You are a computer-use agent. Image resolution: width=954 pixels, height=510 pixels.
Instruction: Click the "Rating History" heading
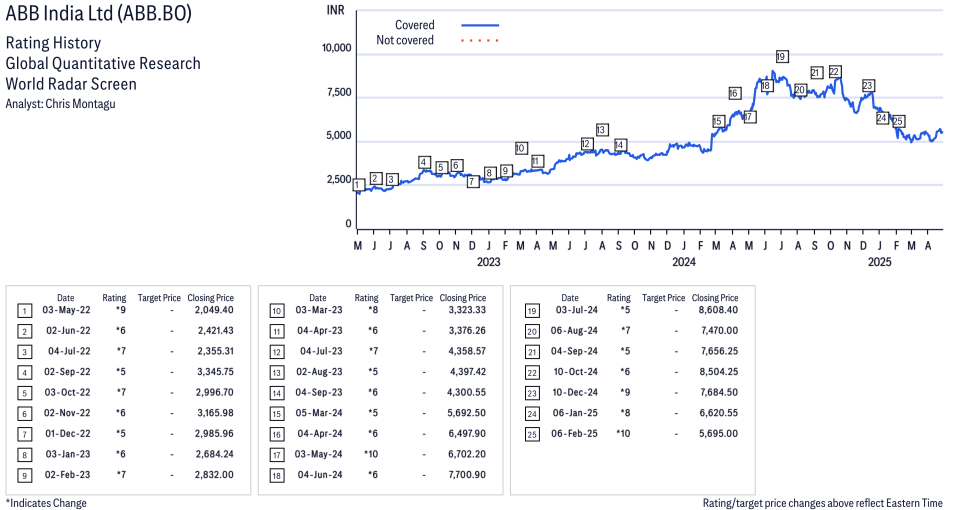click(x=54, y=43)
